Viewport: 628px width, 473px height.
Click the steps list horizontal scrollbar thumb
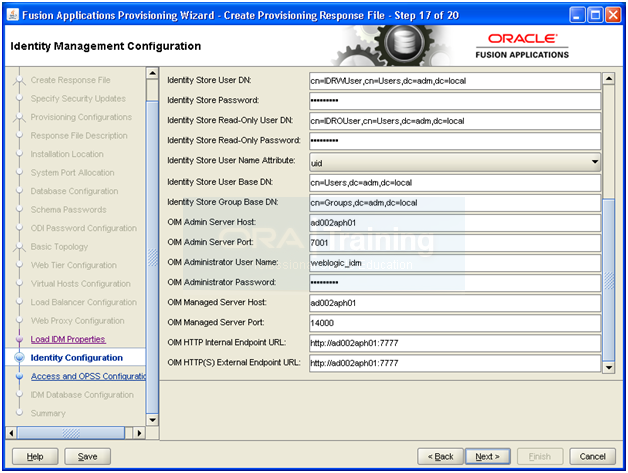point(71,433)
